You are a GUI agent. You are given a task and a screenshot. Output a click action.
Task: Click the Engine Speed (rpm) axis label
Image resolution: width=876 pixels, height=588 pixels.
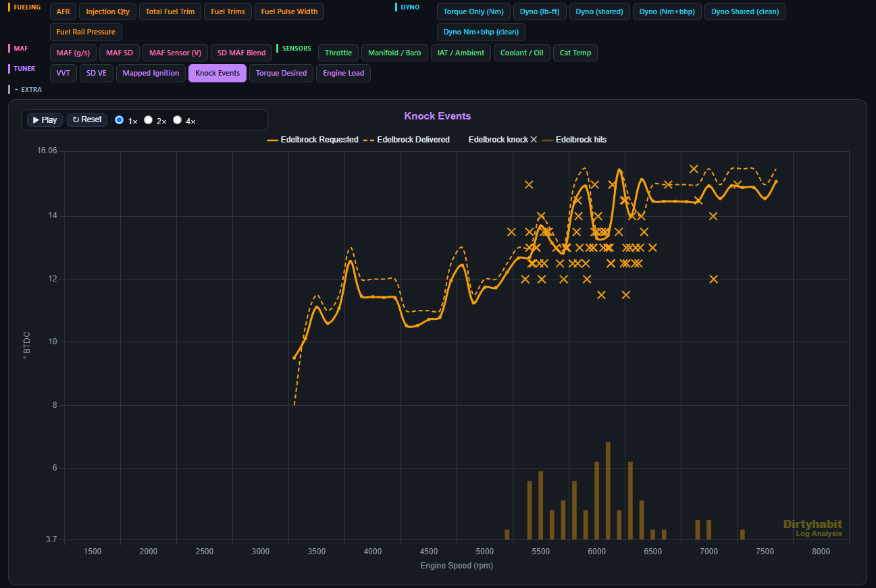tap(457, 565)
